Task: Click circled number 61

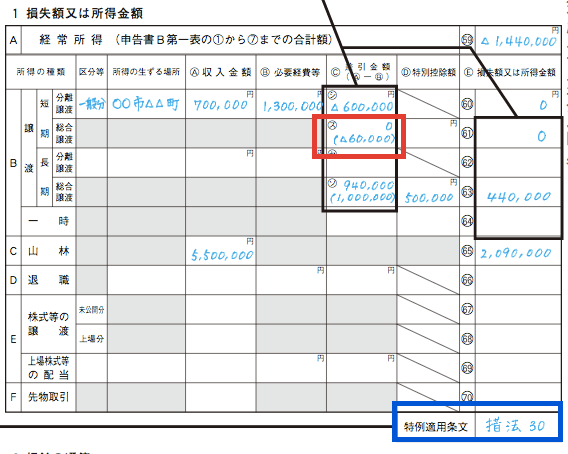Action: click(467, 133)
